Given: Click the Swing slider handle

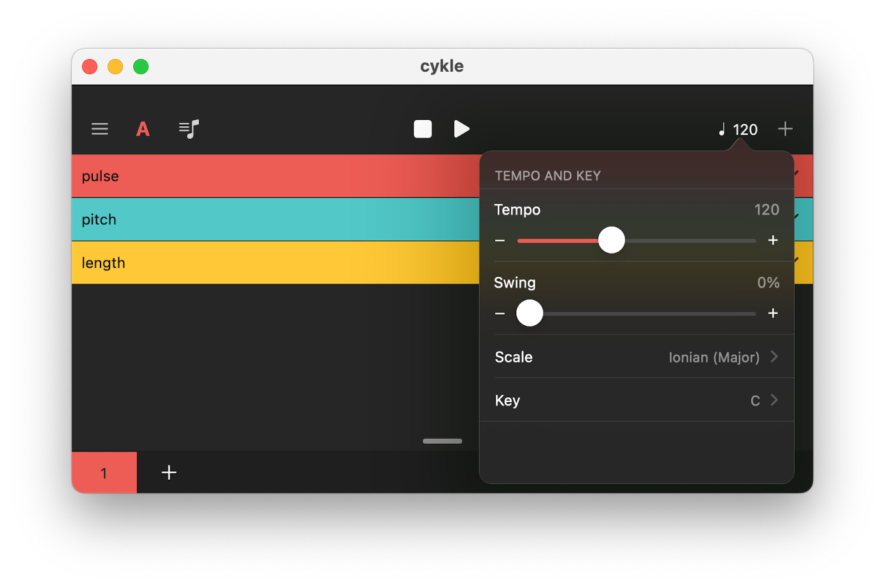Looking at the screenshot, I should (x=530, y=313).
